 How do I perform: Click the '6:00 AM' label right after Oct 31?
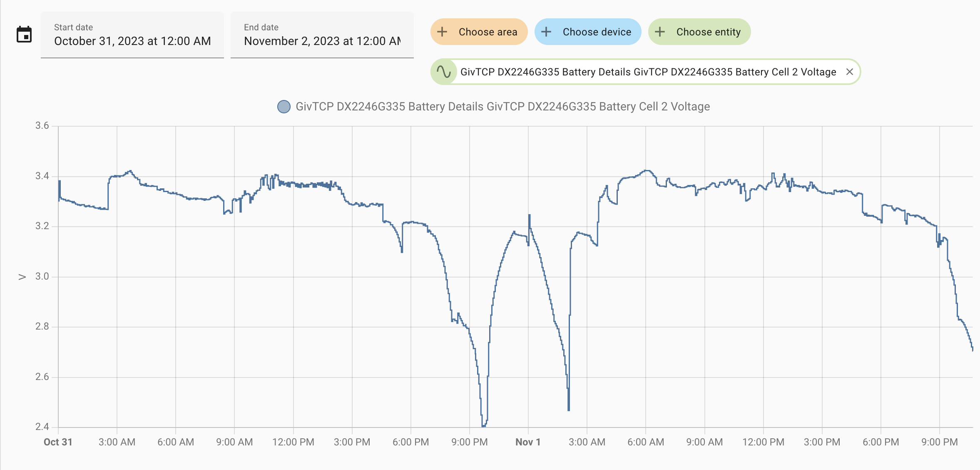click(176, 442)
